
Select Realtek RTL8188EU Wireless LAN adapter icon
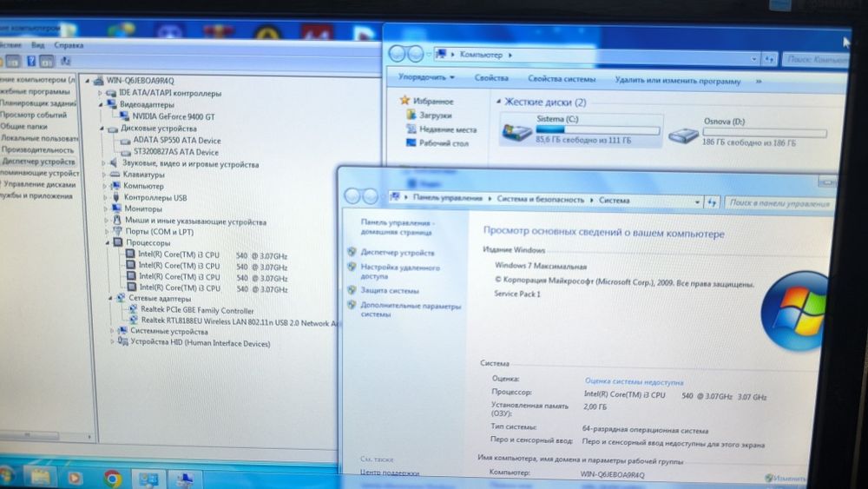[x=134, y=320]
